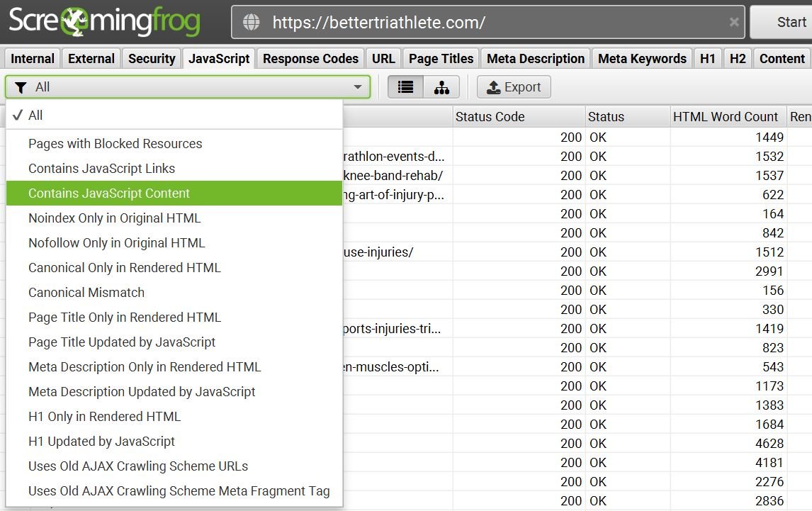Open the Security tab

click(x=151, y=58)
